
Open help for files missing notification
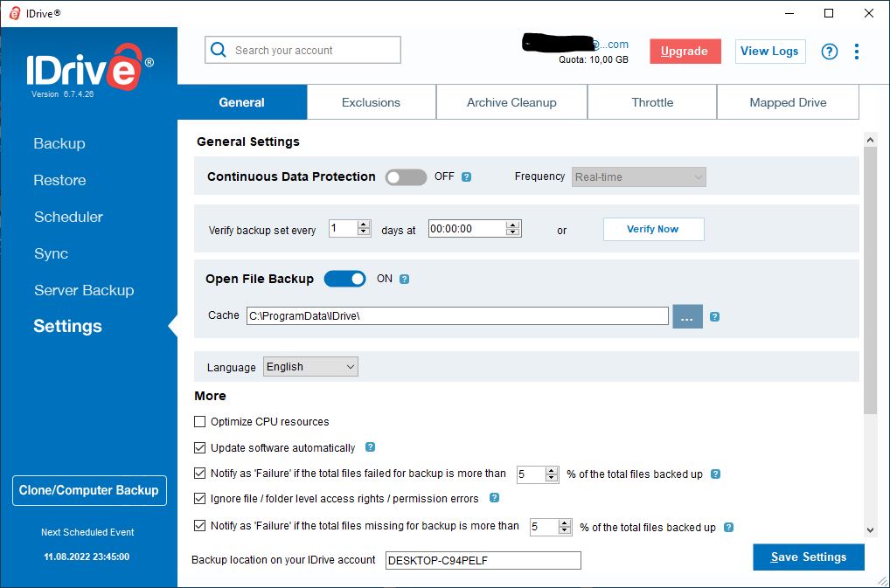coord(729,528)
